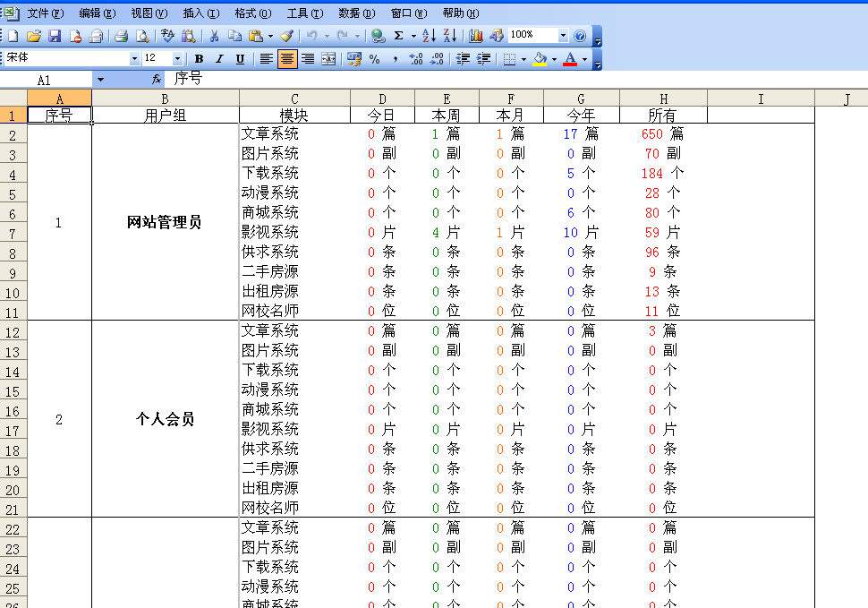Merge and center the selected cells
This screenshot has width=868, height=608.
click(x=327, y=59)
